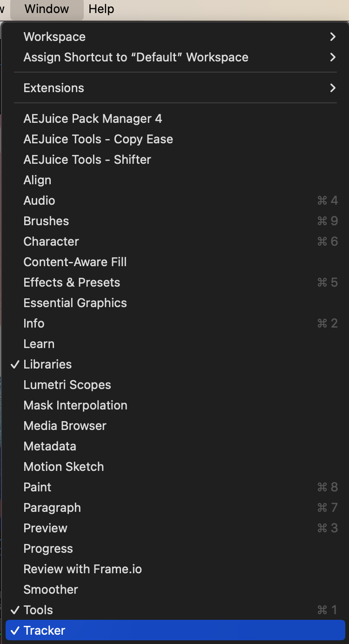Show the Character panel
The width and height of the screenshot is (349, 644).
coord(51,241)
